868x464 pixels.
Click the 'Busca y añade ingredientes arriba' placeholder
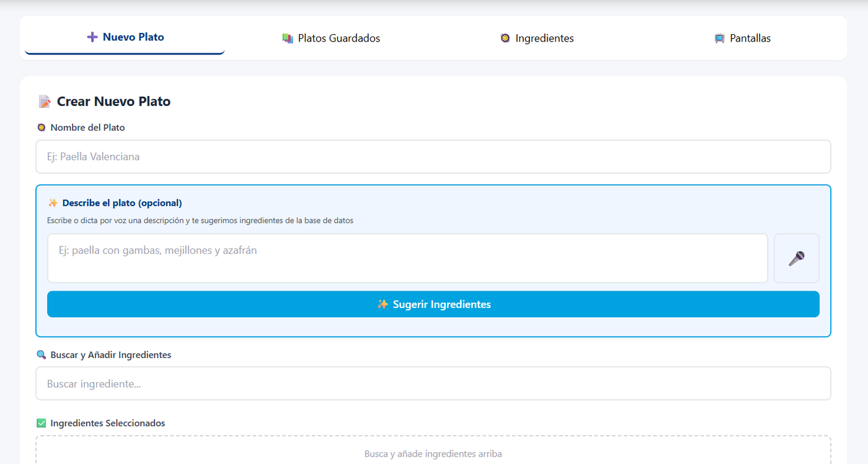433,454
